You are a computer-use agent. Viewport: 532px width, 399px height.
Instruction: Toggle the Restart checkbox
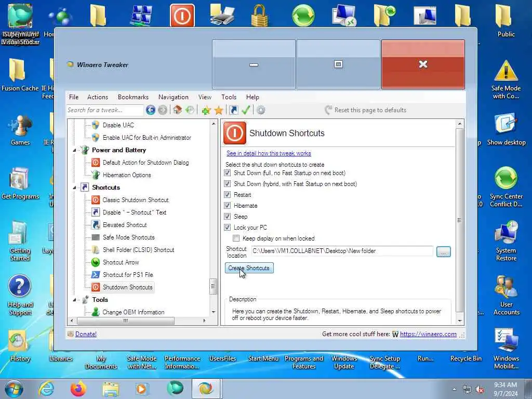(x=228, y=195)
